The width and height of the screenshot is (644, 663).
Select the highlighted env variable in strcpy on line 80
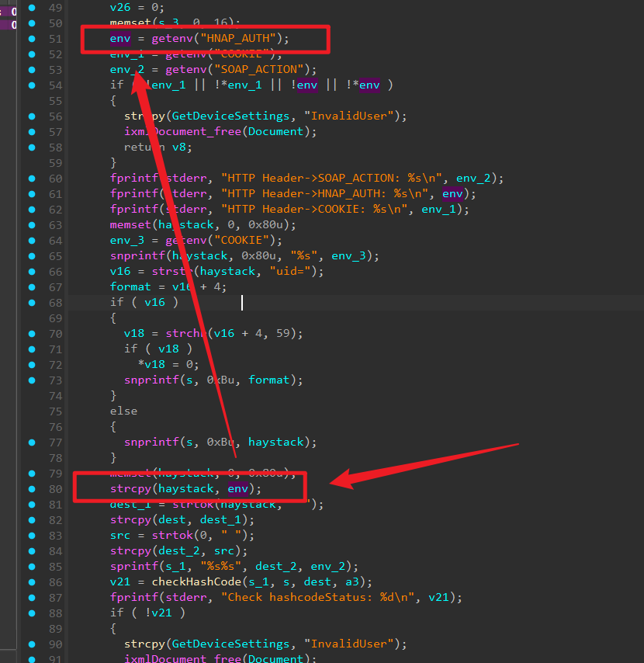[x=238, y=489]
